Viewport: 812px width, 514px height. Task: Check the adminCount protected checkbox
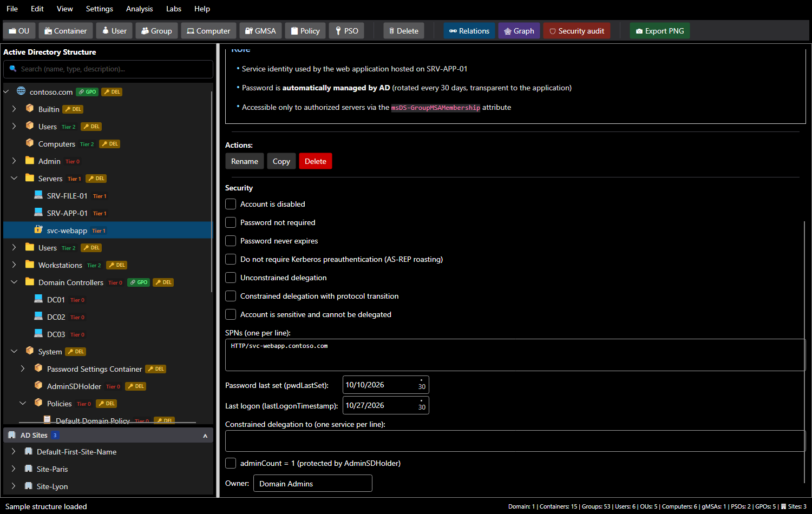231,463
